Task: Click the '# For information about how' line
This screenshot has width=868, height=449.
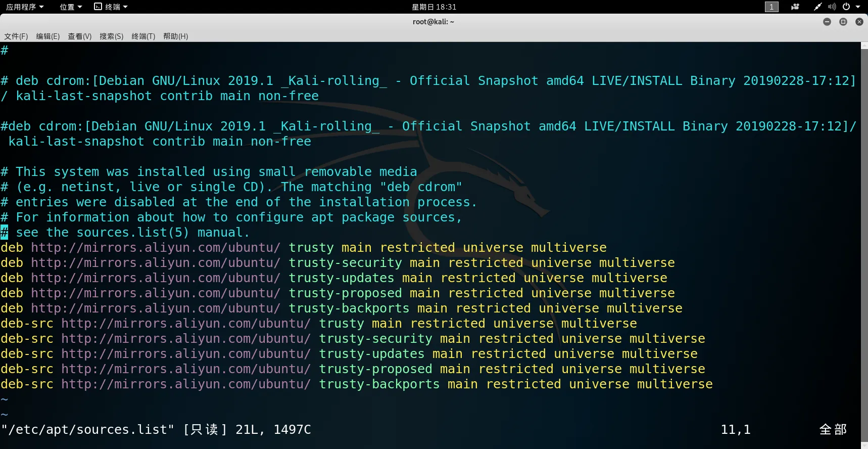Action: click(231, 217)
